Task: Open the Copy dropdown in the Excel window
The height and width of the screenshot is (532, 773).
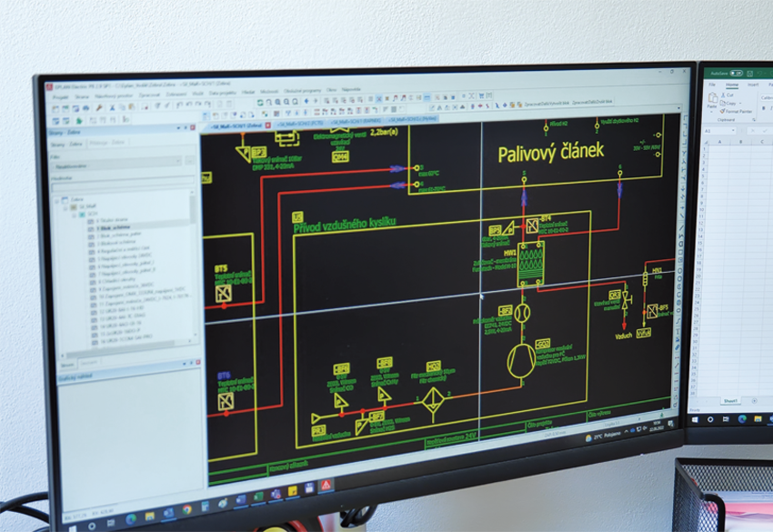Action: coord(740,103)
